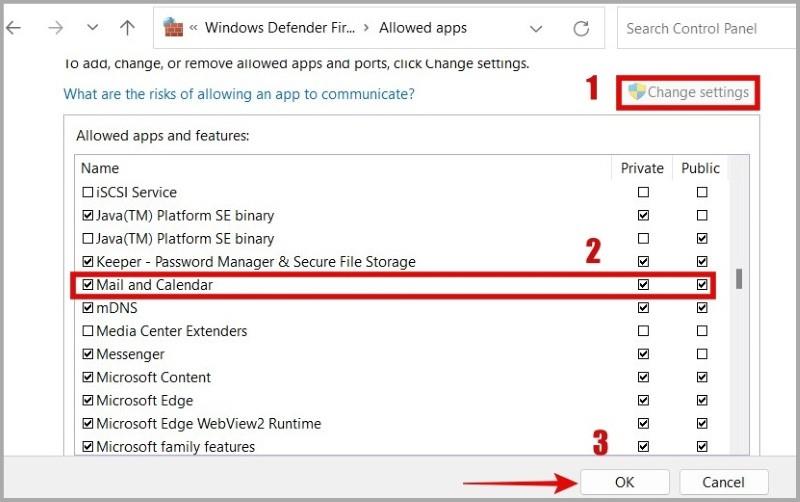800x502 pixels.
Task: Uncheck Microsoft family features name checkbox
Action: coord(88,446)
